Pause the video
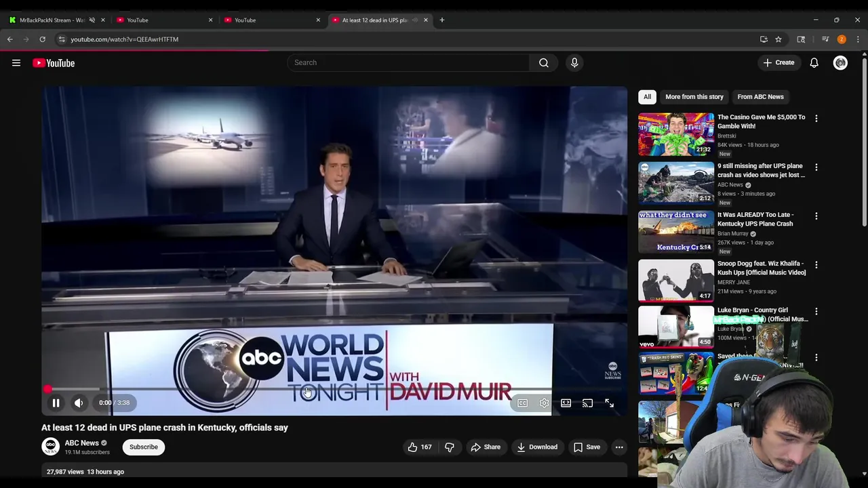The width and height of the screenshot is (868, 488). click(x=56, y=403)
